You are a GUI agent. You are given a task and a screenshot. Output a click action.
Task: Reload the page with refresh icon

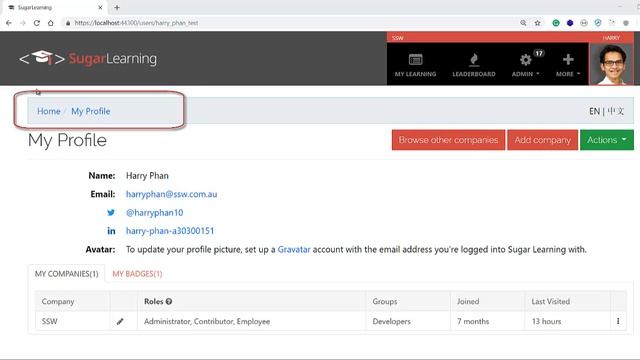tap(37, 23)
